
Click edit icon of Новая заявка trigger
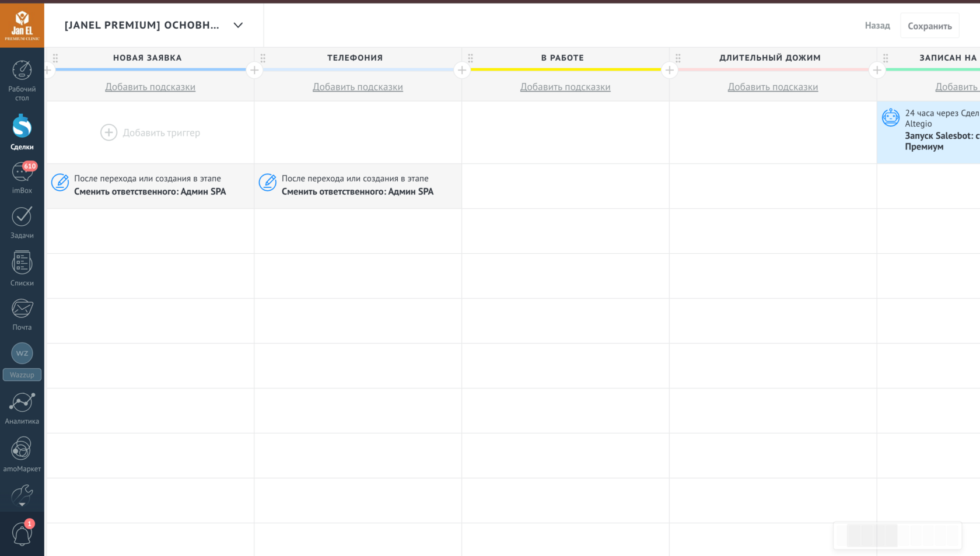[60, 183]
